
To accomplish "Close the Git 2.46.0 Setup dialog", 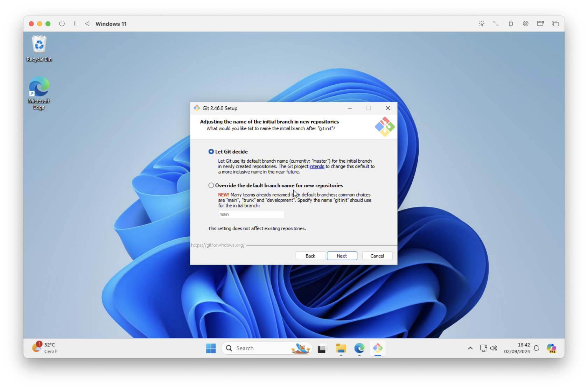I will pos(388,108).
